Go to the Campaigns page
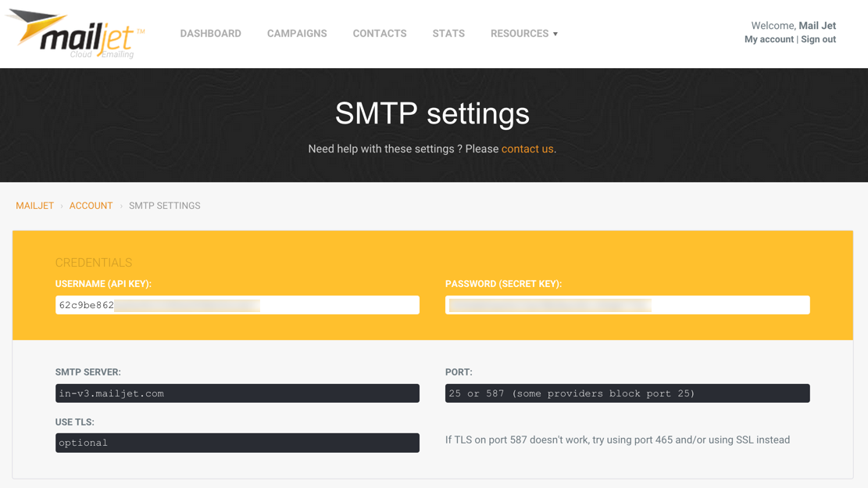 pyautogui.click(x=297, y=34)
